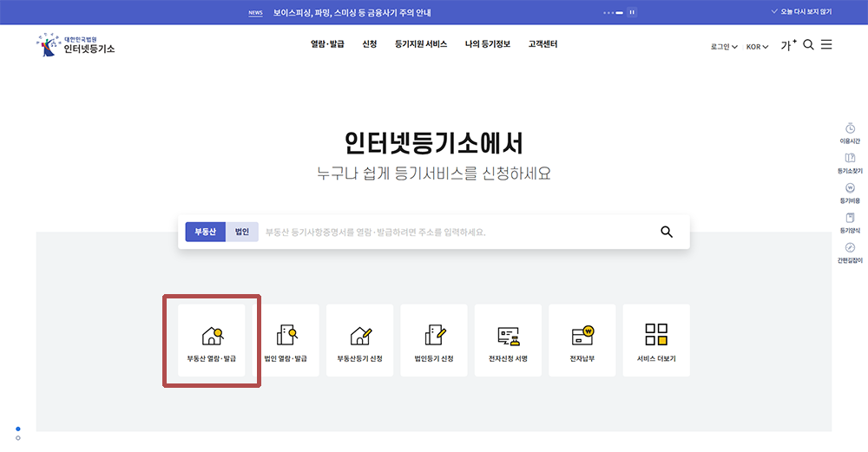Screen dimensions: 868x452
Task: Click the 인터넷등기소 logo
Action: coord(76,44)
